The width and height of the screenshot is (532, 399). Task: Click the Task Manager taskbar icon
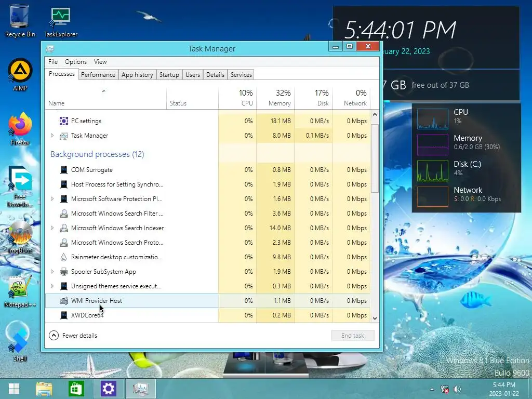(x=140, y=389)
